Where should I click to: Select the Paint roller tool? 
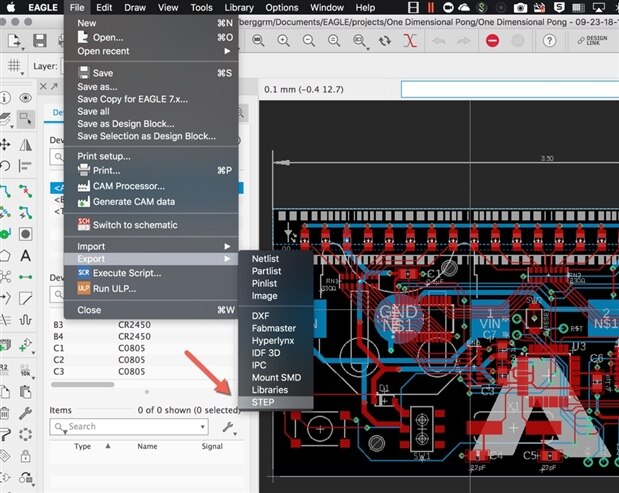5,434
